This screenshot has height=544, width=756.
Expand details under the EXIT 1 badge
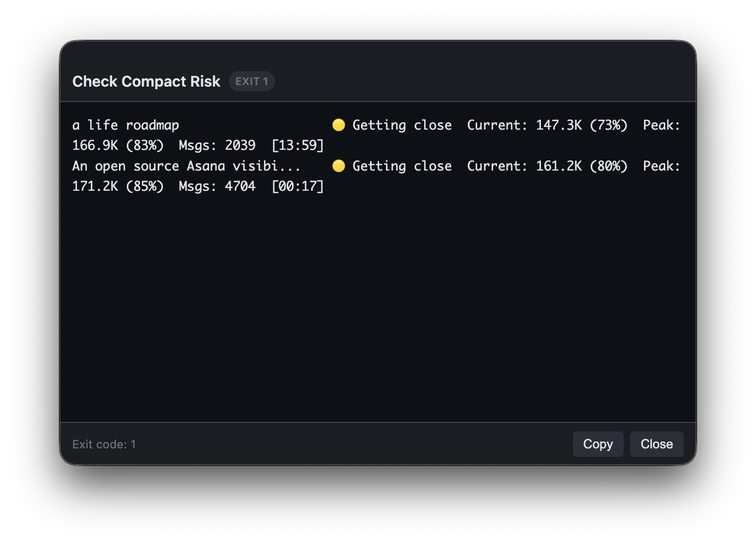coord(252,81)
